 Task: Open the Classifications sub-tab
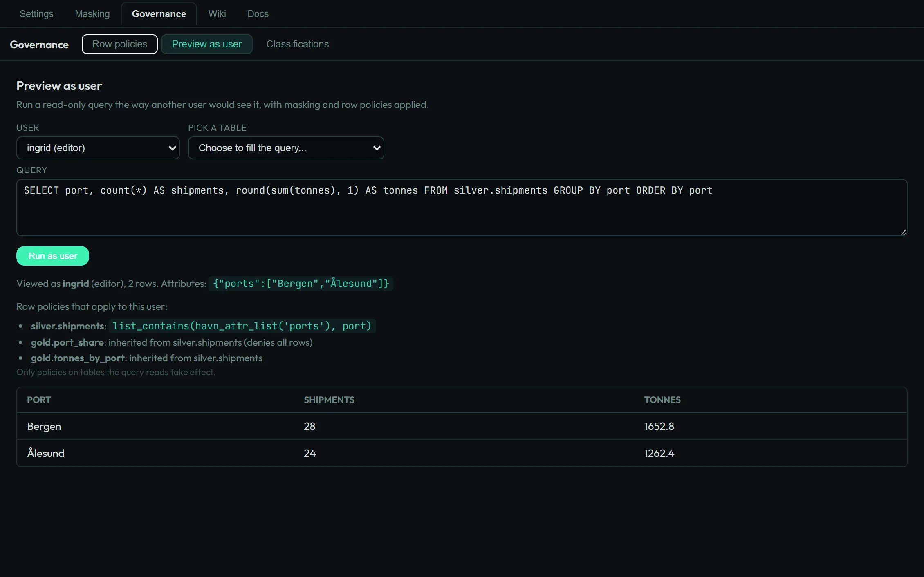pos(298,44)
